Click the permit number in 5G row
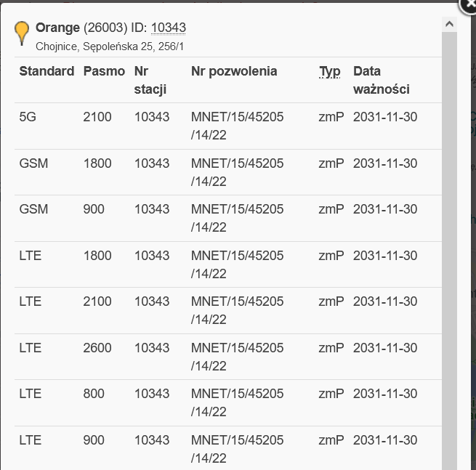Image resolution: width=476 pixels, height=470 pixels. pos(237,126)
